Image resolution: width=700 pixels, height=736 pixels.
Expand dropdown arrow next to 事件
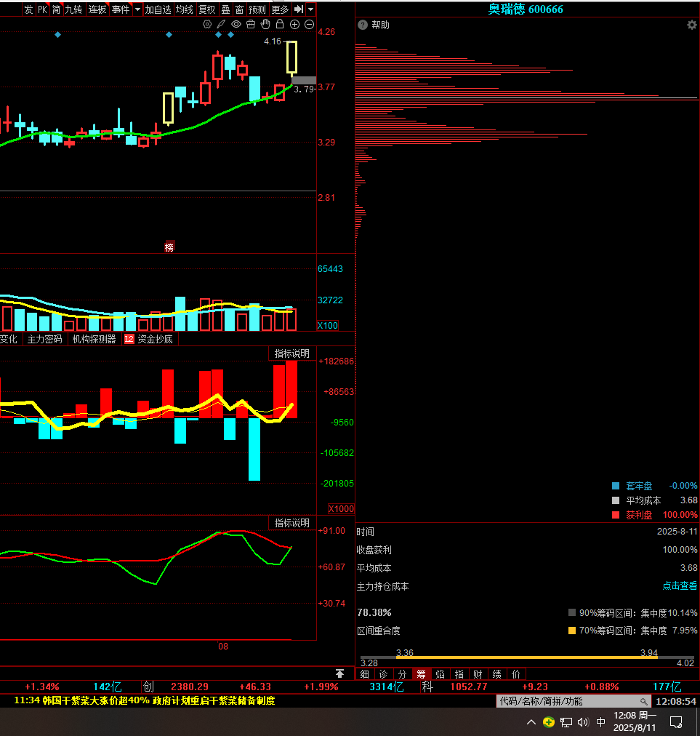point(137,9)
